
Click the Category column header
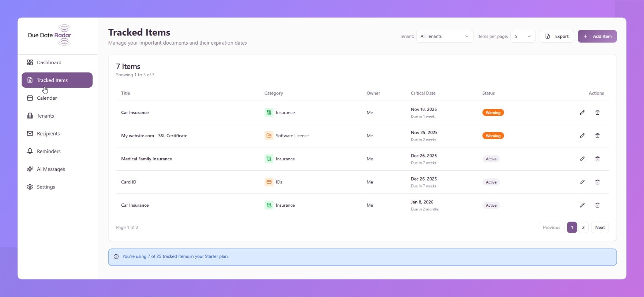pos(274,93)
